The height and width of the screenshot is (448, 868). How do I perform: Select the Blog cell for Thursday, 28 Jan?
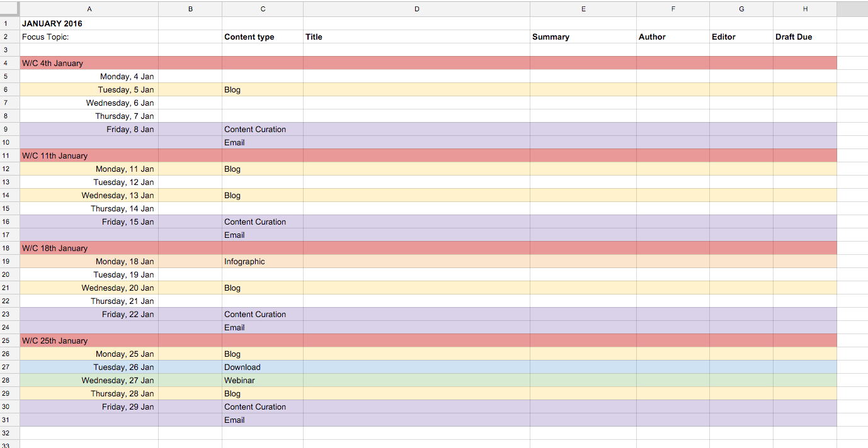click(262, 394)
